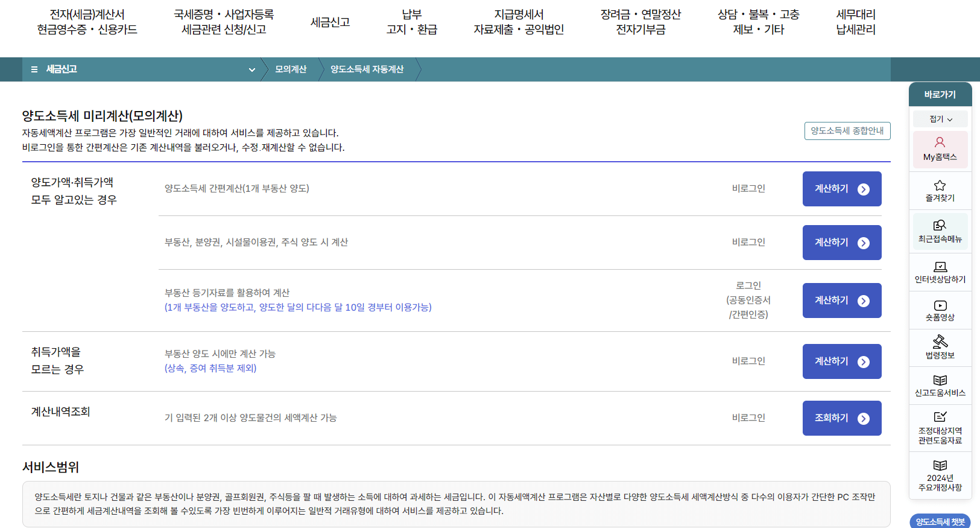Click heading 양도소득세 미리계산(모의계산)
The image size is (980, 528).
pyautogui.click(x=103, y=116)
